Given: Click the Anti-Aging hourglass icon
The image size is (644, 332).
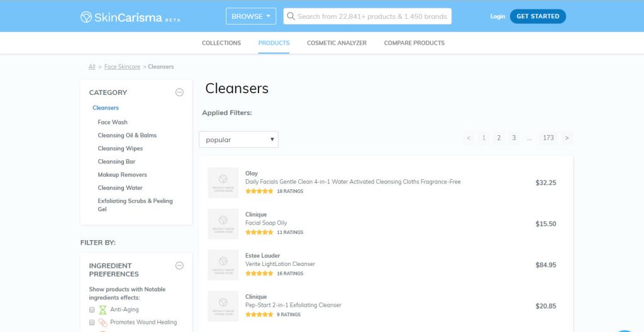Looking at the screenshot, I should pyautogui.click(x=103, y=310).
